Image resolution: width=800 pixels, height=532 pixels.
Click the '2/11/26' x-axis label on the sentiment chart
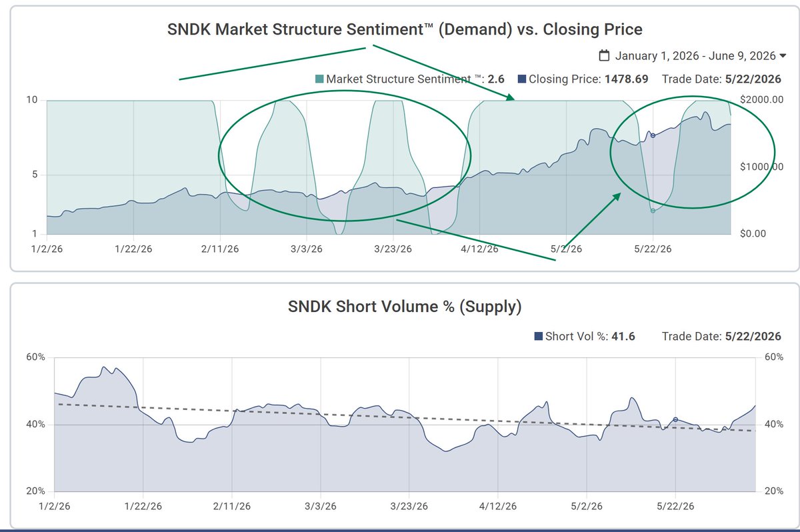[220, 249]
